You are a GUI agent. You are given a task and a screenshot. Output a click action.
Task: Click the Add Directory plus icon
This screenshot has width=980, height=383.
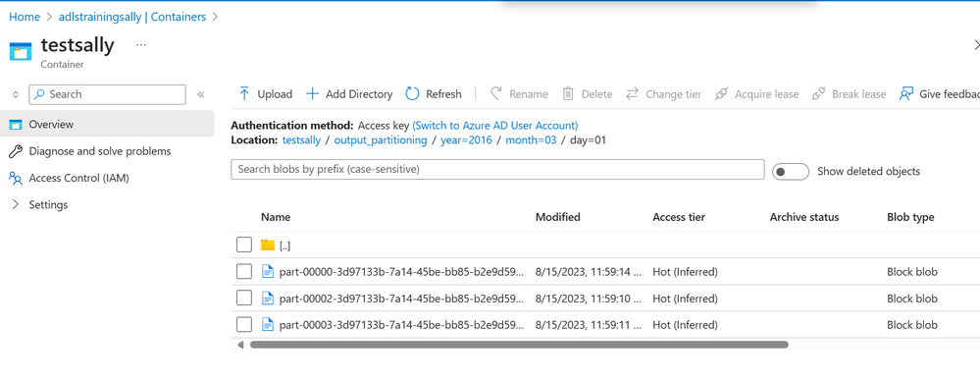312,94
